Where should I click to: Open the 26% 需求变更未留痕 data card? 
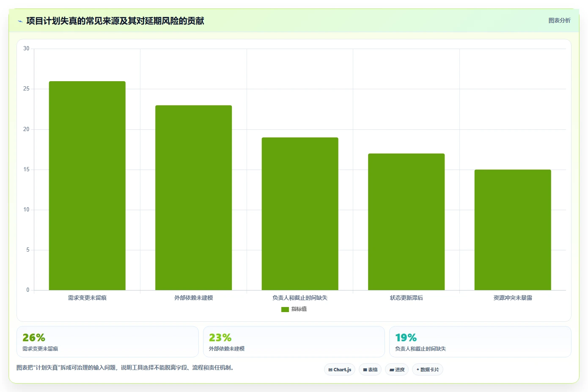click(107, 342)
